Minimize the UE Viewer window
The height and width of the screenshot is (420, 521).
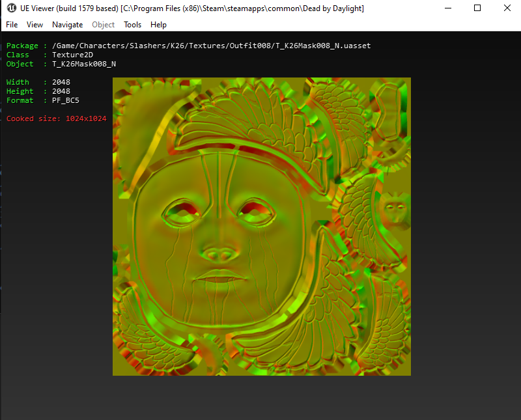pos(448,8)
